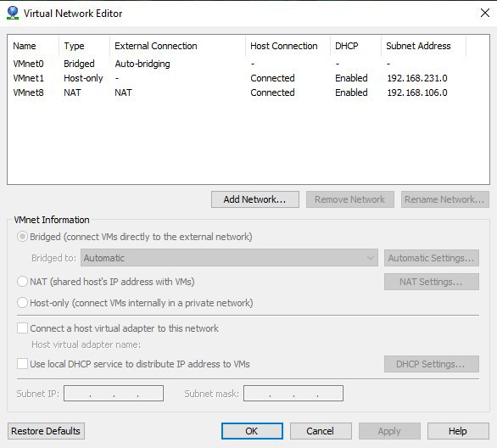Click the Subnet Address column header
The height and width of the screenshot is (448, 497).
point(423,46)
